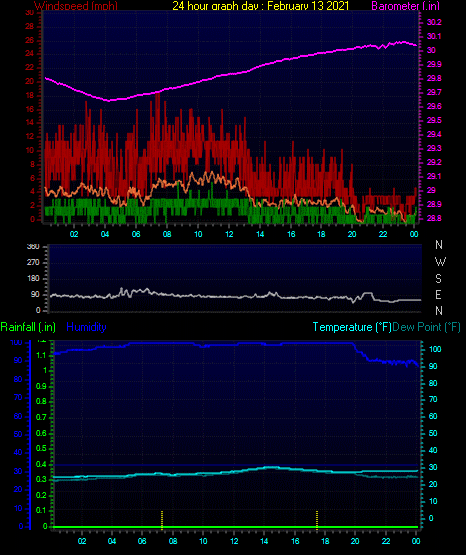Click the E wind direction label
The height and width of the screenshot is (555, 466).
pos(438,294)
